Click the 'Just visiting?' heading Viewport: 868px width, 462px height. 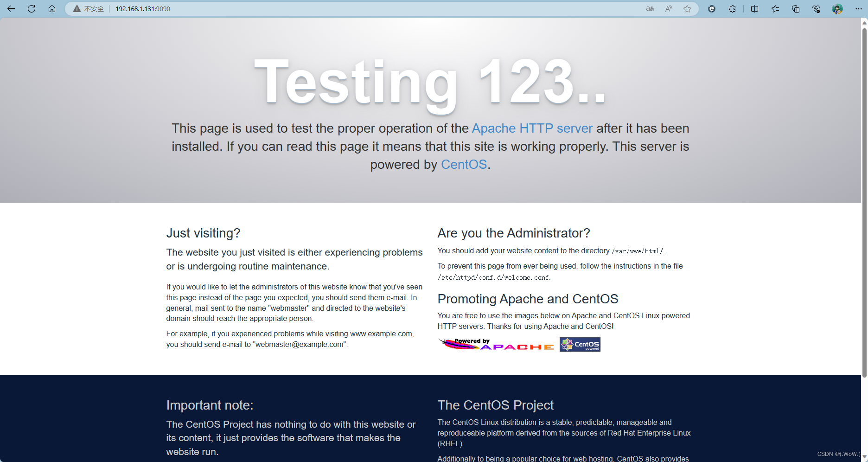(203, 233)
